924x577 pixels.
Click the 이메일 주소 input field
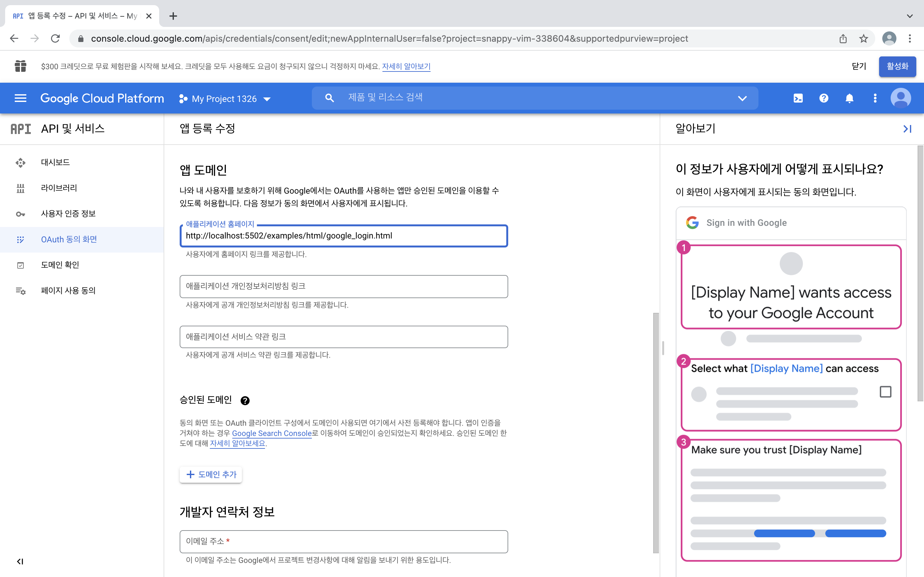pyautogui.click(x=343, y=541)
